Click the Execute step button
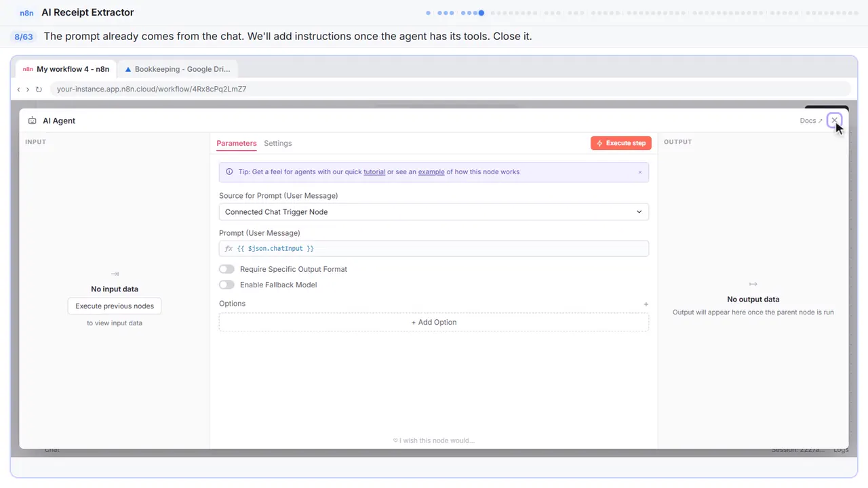The width and height of the screenshot is (868, 488). [621, 143]
